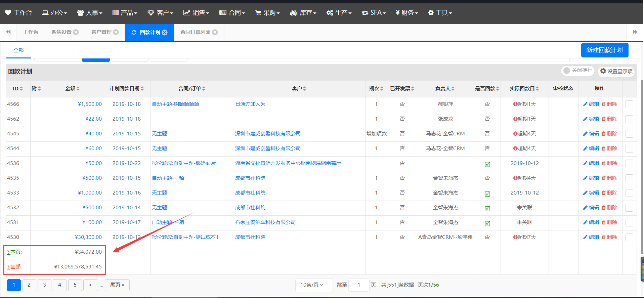The image size is (644, 298).
Task: Open the 销售 menu
Action: tap(196, 13)
